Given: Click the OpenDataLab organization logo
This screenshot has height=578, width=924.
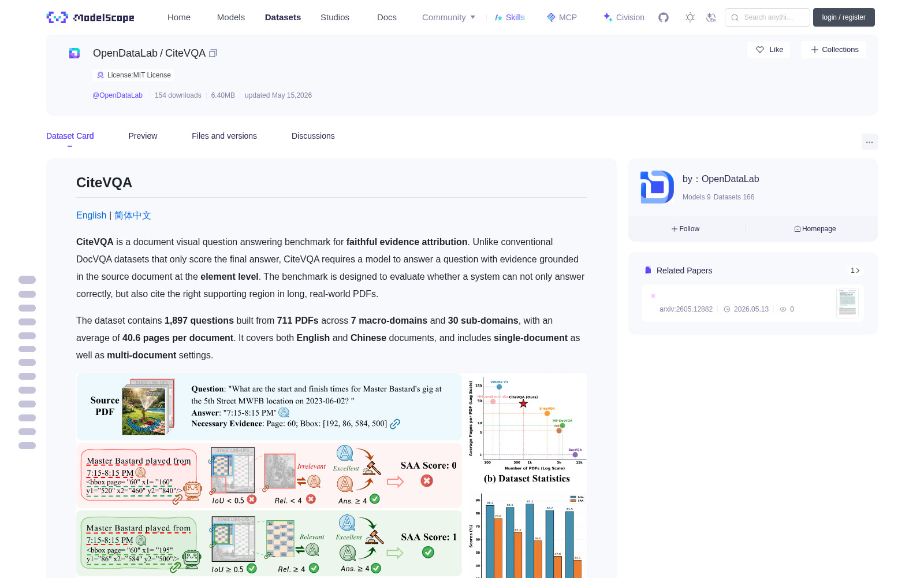Looking at the screenshot, I should click(657, 187).
